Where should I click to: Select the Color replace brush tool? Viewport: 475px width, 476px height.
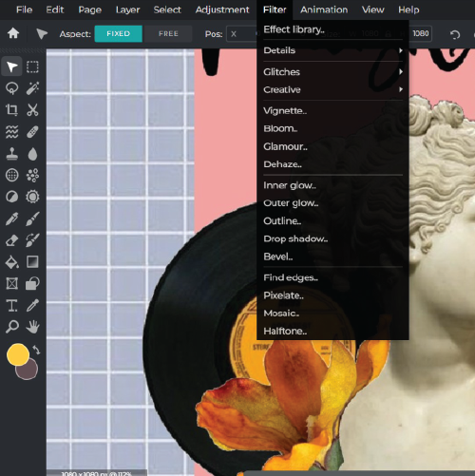point(32,240)
